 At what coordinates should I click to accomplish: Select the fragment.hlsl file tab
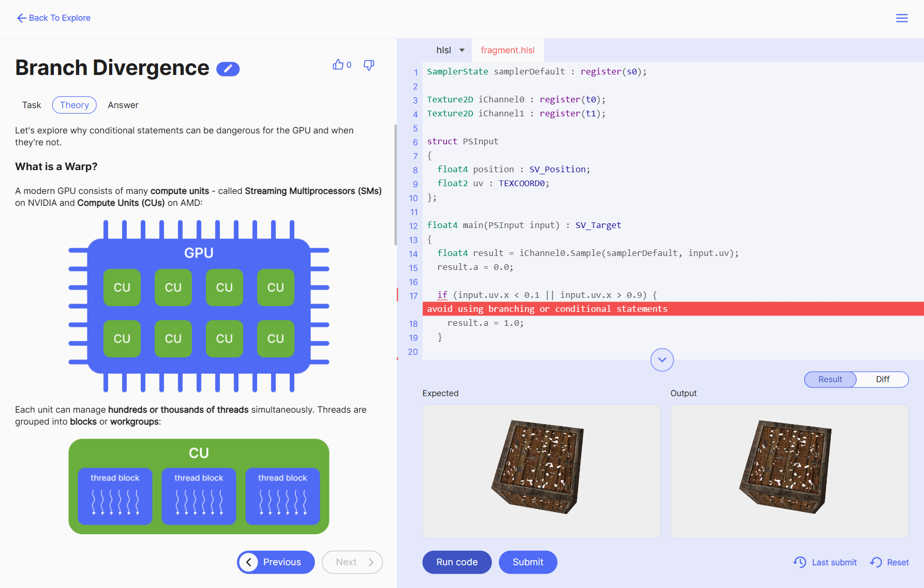pyautogui.click(x=508, y=50)
